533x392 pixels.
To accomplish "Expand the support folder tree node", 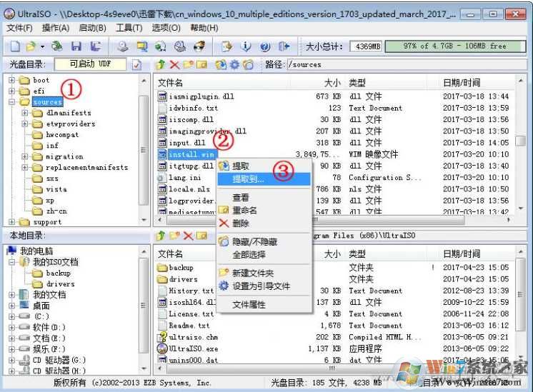I will [x=12, y=222].
